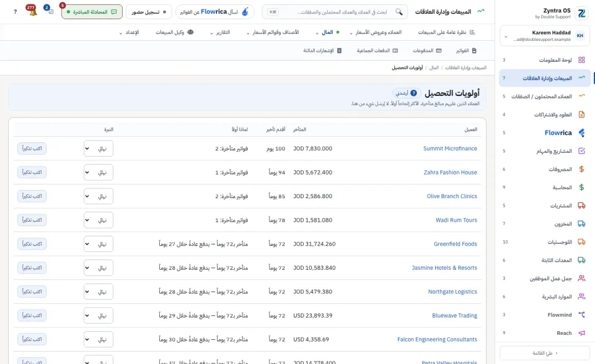Click overdue amount JOD 31,724.260
595x364 pixels.
tap(314, 244)
